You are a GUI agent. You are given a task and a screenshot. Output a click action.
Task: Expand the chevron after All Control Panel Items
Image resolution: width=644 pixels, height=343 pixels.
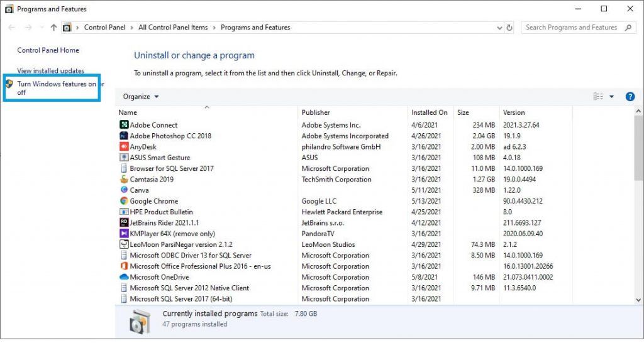tap(214, 28)
